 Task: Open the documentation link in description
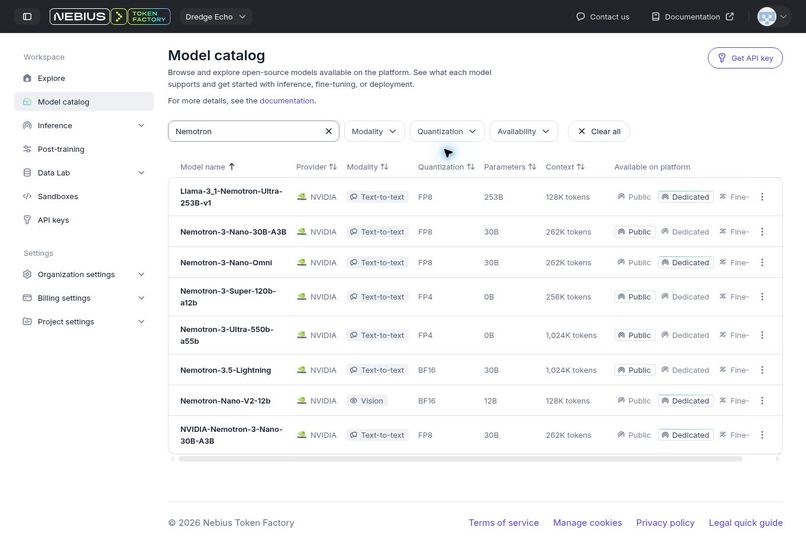pyautogui.click(x=286, y=101)
